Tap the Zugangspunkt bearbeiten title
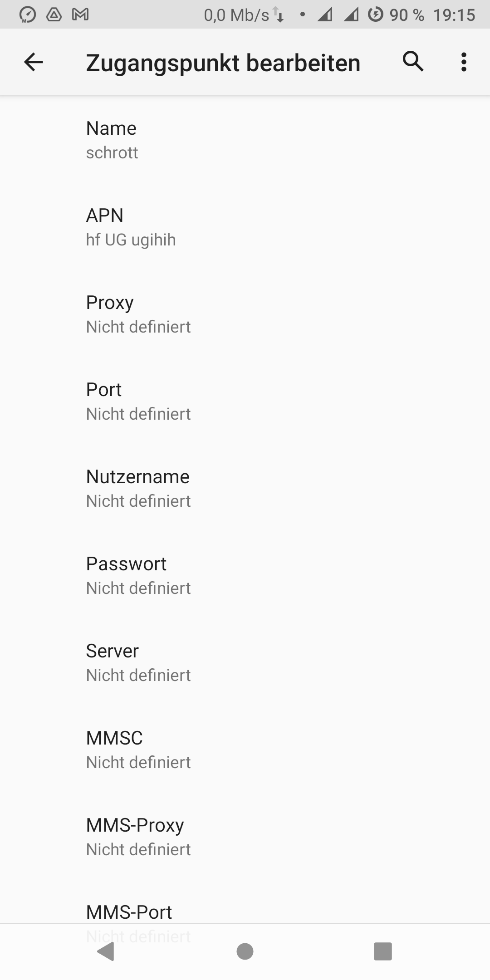The width and height of the screenshot is (490, 980). (223, 63)
